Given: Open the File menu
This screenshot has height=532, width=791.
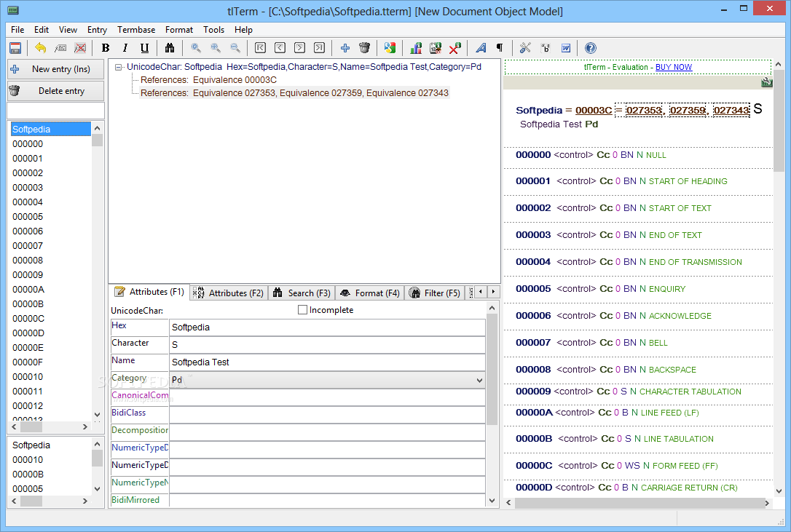Looking at the screenshot, I should [x=17, y=30].
